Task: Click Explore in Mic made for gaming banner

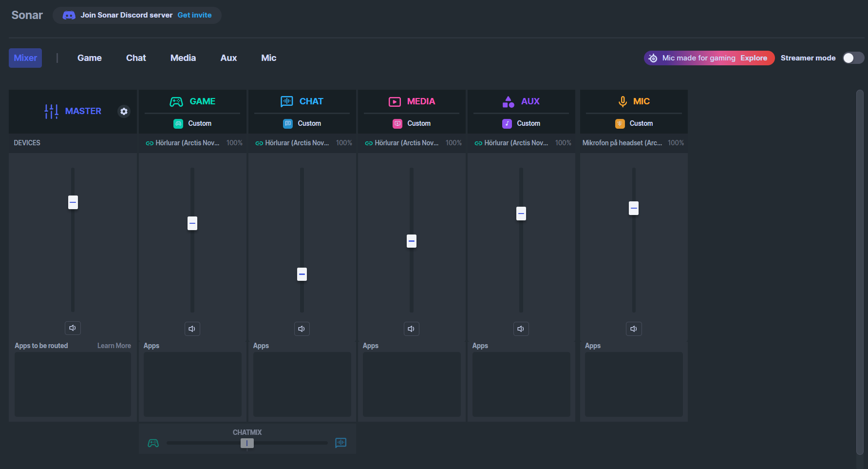Action: pyautogui.click(x=754, y=58)
